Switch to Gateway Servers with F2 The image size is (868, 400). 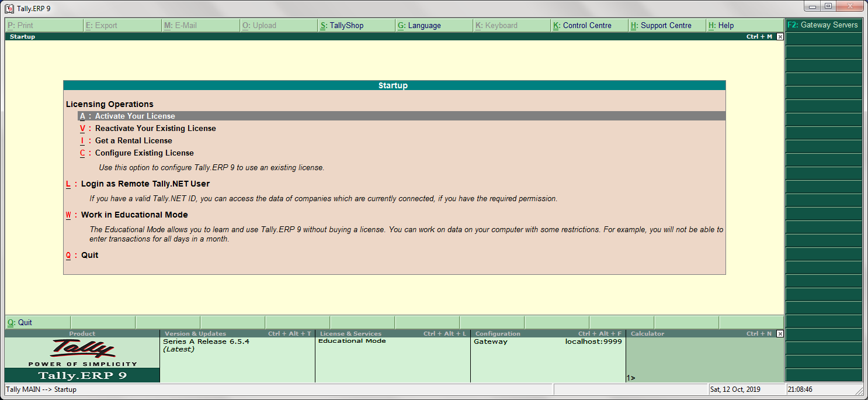[824, 25]
